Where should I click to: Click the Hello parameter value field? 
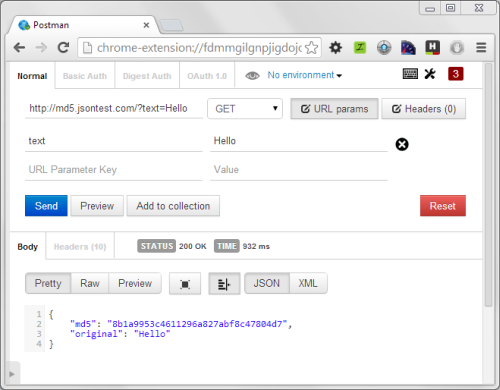point(299,141)
